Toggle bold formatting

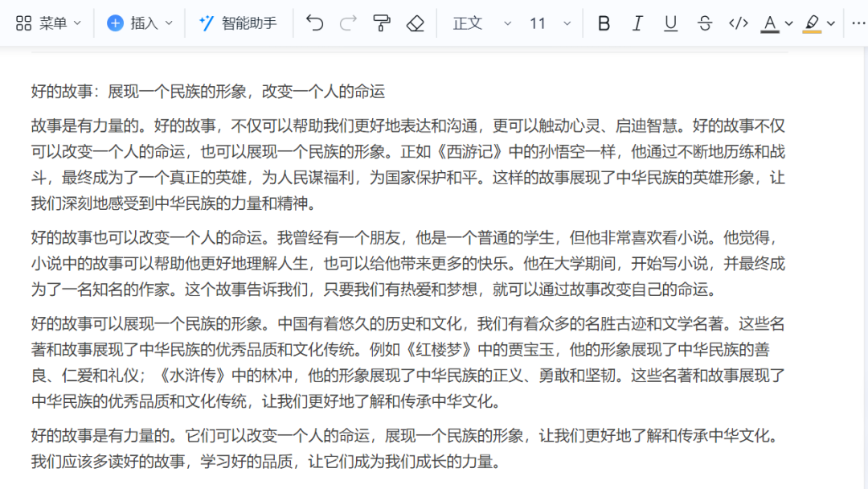click(x=604, y=23)
